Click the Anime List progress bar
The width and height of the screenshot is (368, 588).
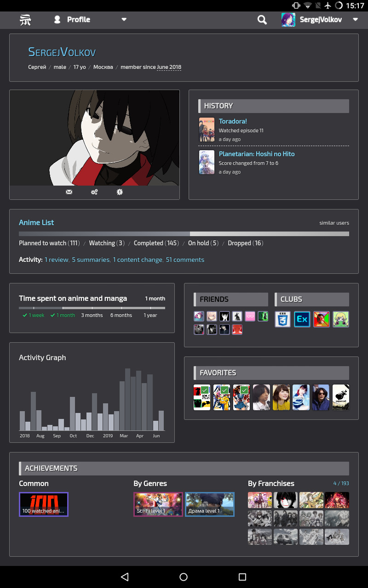[x=184, y=234]
